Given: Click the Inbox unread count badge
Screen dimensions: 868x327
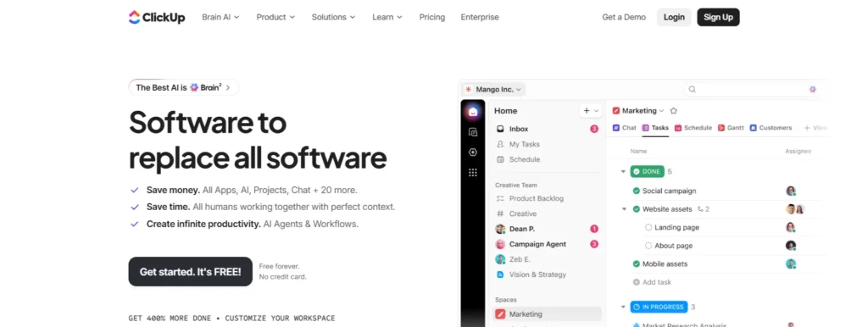Looking at the screenshot, I should (594, 129).
